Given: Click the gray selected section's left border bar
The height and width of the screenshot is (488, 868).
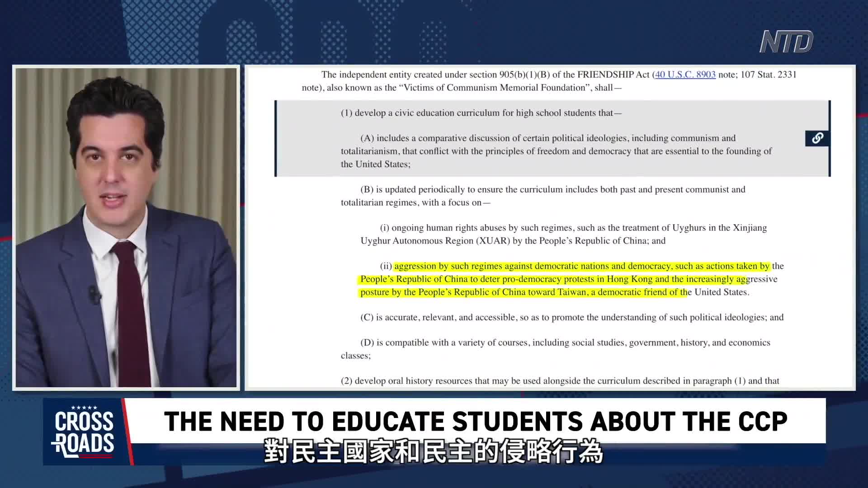Looking at the screenshot, I should [x=276, y=138].
